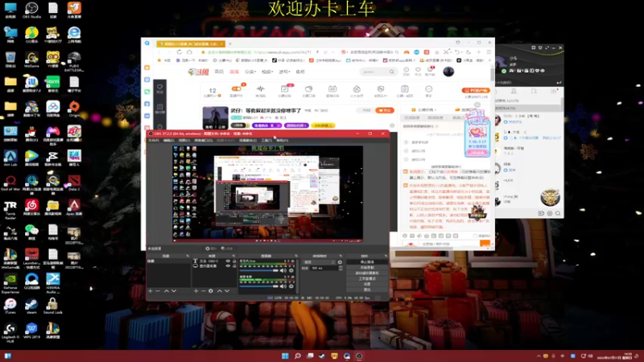Screen dimensions: 644x362
Task: Remove the selected scene in OBS
Action: click(x=158, y=291)
